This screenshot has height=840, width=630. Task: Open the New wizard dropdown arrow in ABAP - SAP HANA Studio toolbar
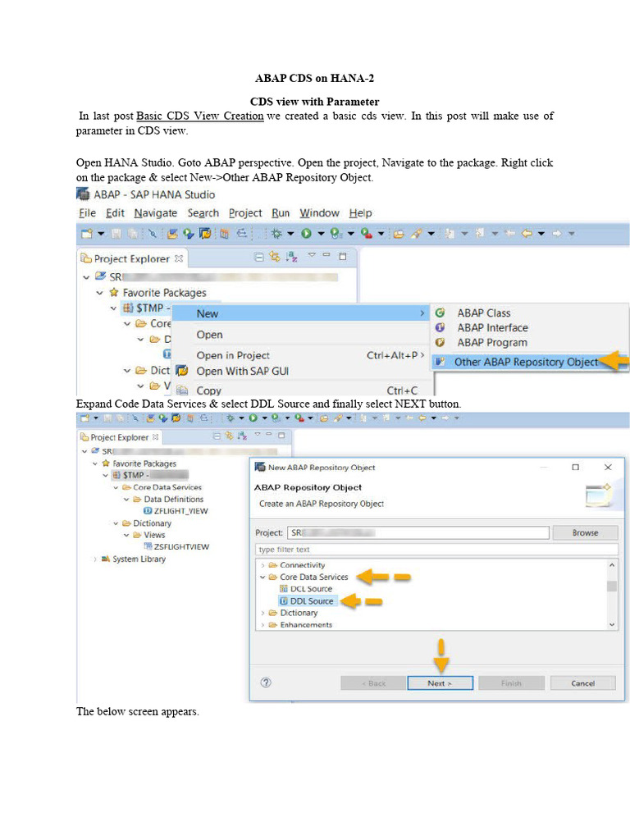(101, 234)
